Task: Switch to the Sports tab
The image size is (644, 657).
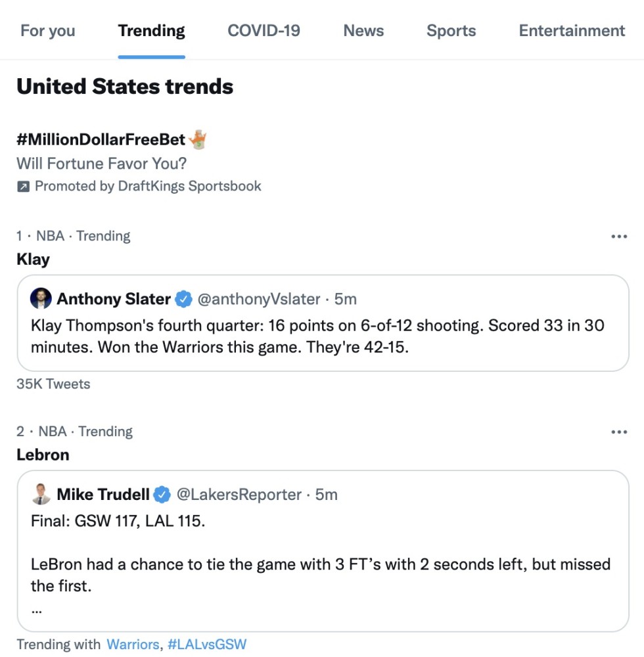Action: (451, 31)
